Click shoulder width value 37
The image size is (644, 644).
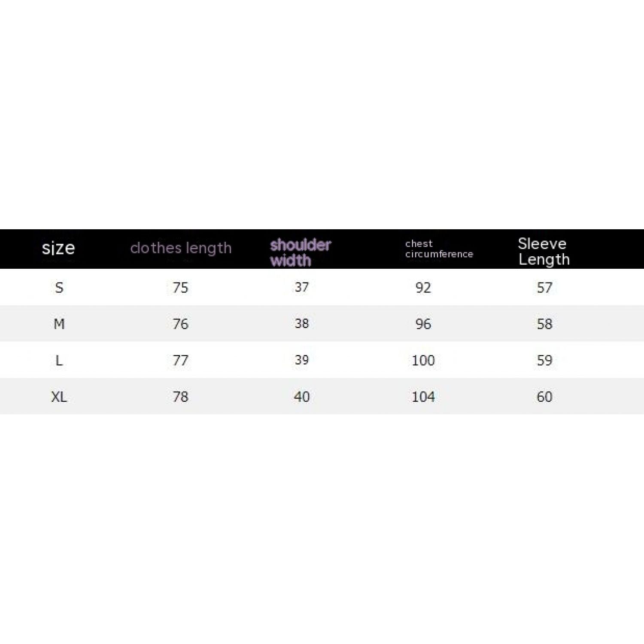(x=302, y=287)
